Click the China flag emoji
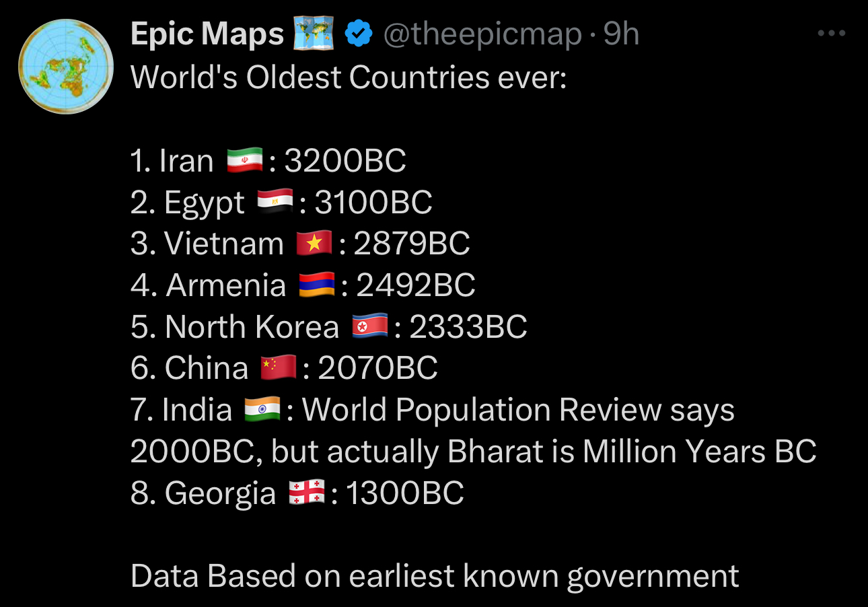This screenshot has height=607, width=868. tap(278, 369)
